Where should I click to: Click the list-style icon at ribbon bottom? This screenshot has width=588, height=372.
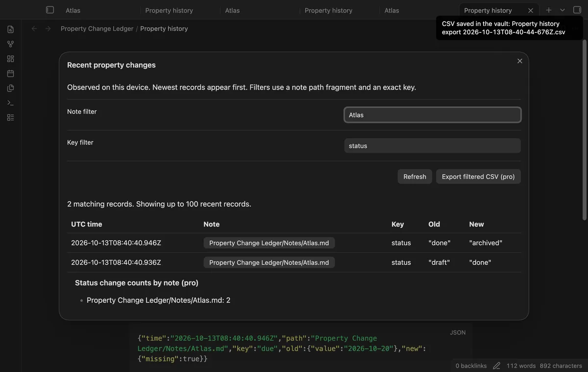click(x=10, y=117)
